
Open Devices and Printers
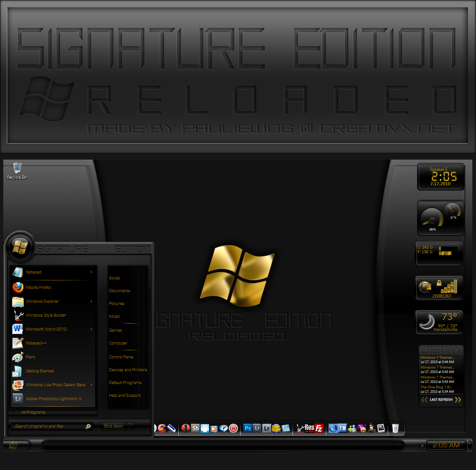[128, 370]
